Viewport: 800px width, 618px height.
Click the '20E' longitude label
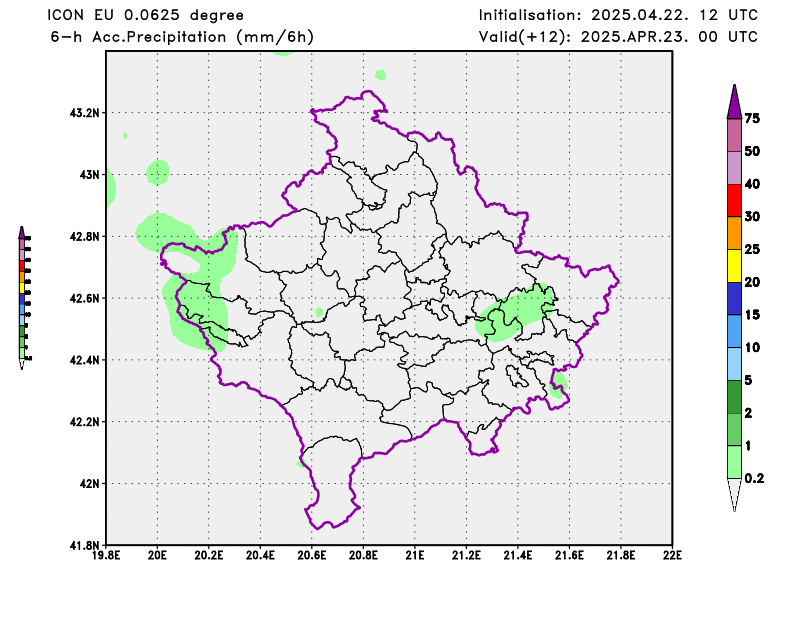click(x=157, y=556)
